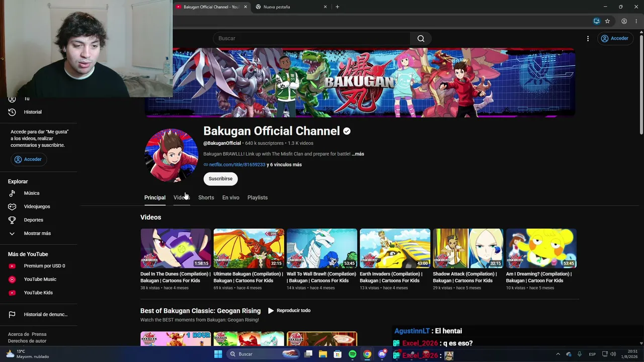The width and height of the screenshot is (644, 362).
Task: Click the Bakugan channel avatar
Action: [171, 155]
